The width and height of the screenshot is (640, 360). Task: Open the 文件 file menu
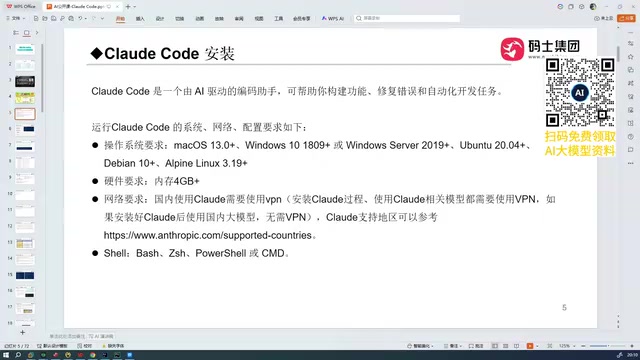pos(15,18)
